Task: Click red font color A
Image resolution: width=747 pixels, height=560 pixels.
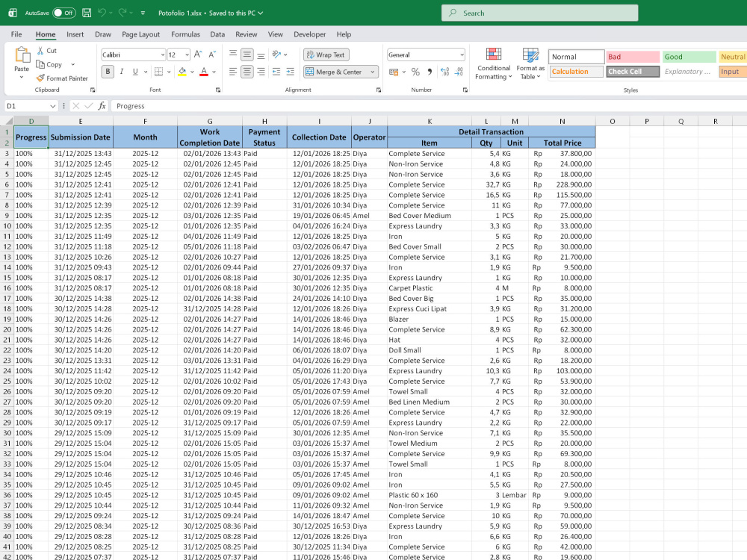Action: point(204,72)
